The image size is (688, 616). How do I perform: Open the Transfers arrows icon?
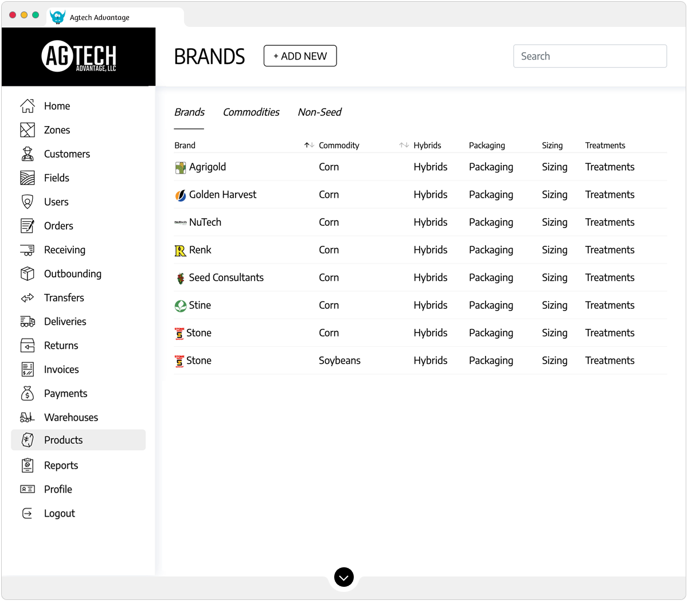click(x=28, y=298)
